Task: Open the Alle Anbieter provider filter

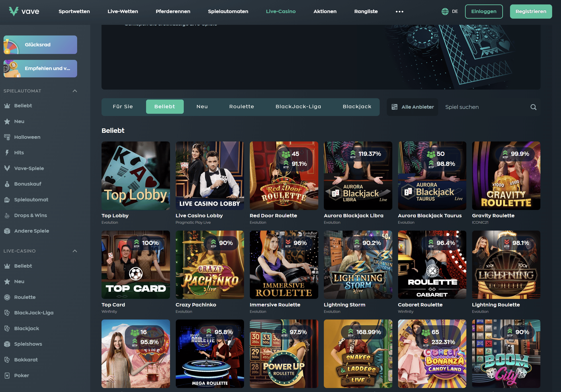Action: [x=412, y=107]
